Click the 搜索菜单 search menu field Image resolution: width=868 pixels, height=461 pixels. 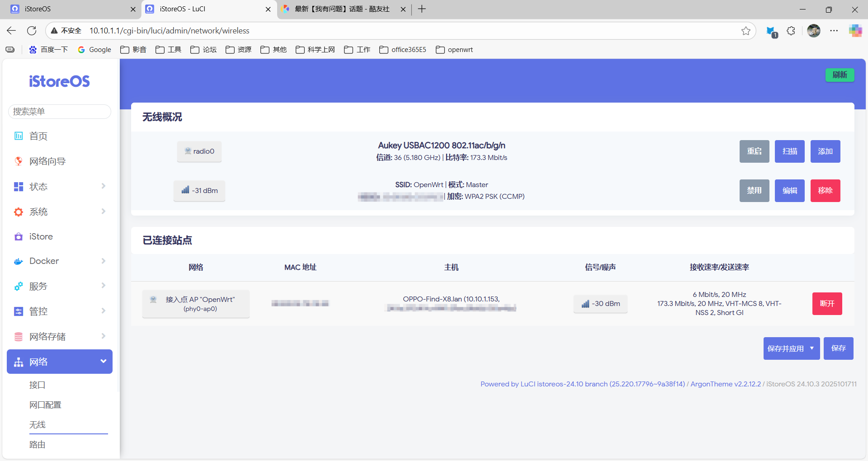click(60, 112)
